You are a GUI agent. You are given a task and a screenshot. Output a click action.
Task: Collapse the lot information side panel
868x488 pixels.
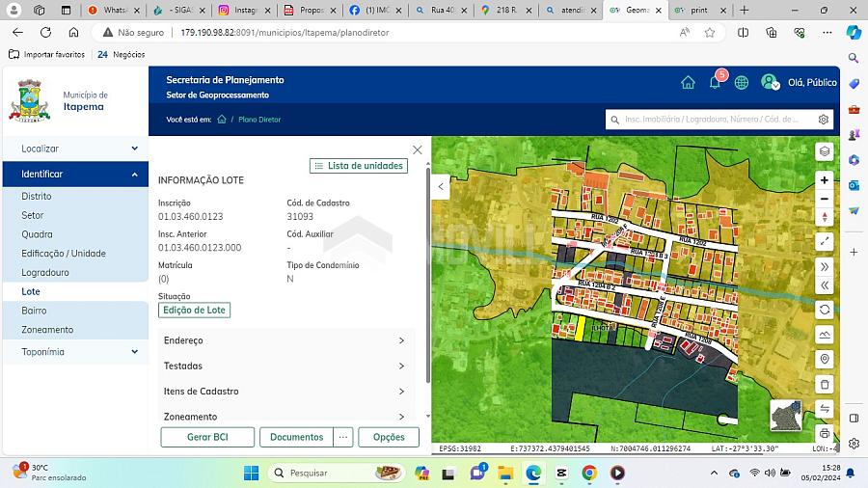tap(441, 187)
